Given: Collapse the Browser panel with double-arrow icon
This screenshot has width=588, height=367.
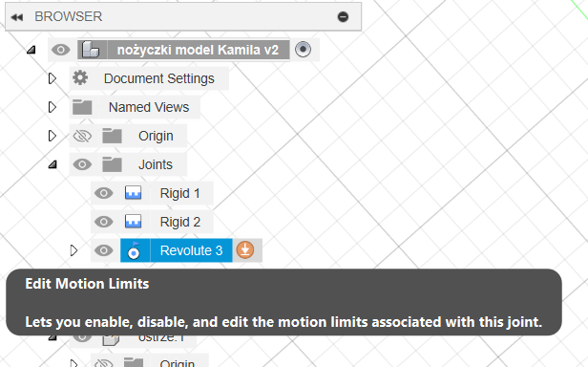Looking at the screenshot, I should (17, 17).
